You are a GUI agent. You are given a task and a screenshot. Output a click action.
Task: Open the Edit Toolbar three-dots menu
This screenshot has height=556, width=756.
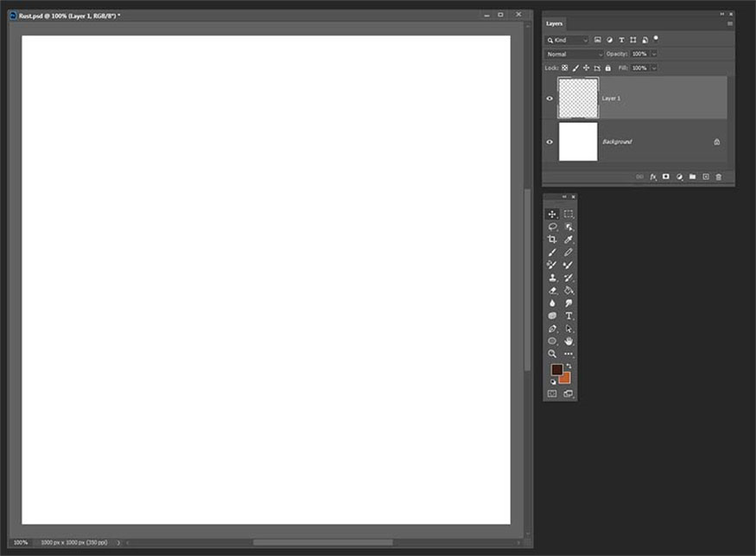[569, 354]
